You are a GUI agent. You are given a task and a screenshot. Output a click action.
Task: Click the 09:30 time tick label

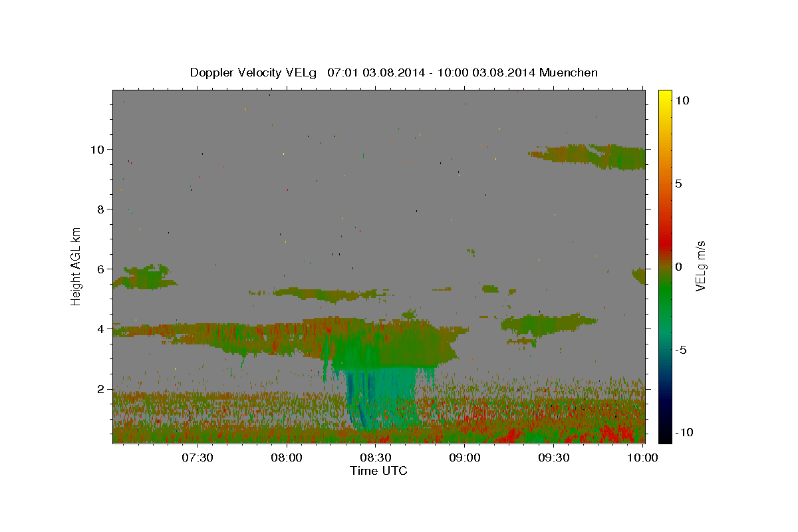553,458
